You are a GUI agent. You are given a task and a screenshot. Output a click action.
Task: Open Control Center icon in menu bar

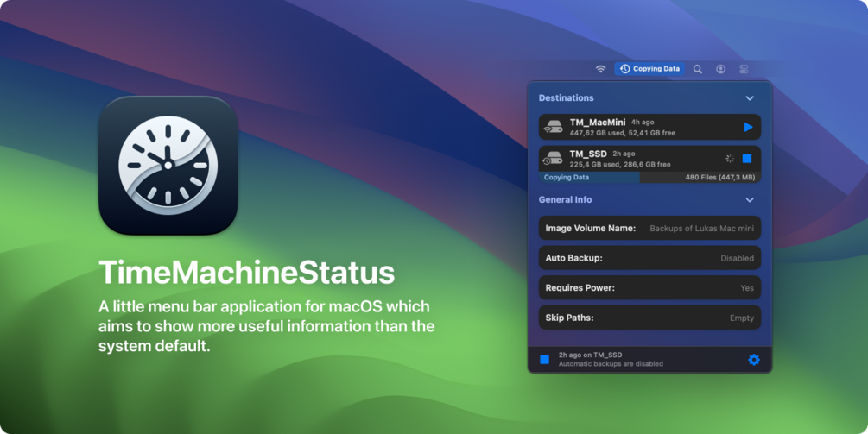[x=744, y=69]
